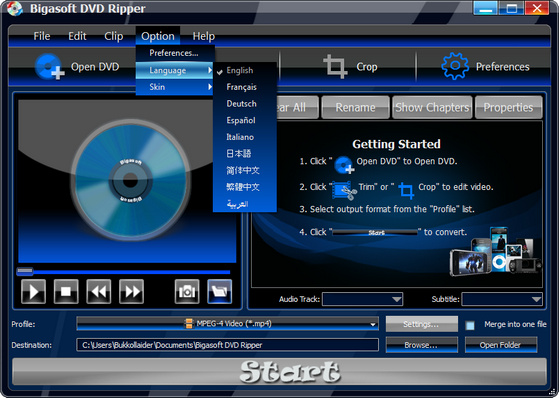Click the Show Chapters button
559x398 pixels.
(x=432, y=107)
